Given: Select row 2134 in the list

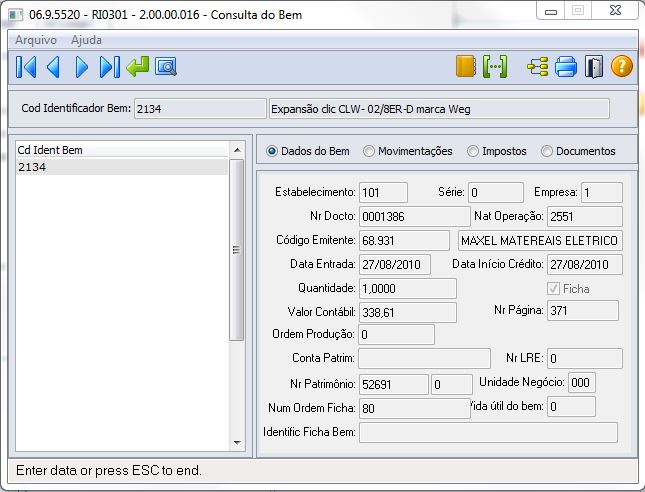Looking at the screenshot, I should (122, 167).
